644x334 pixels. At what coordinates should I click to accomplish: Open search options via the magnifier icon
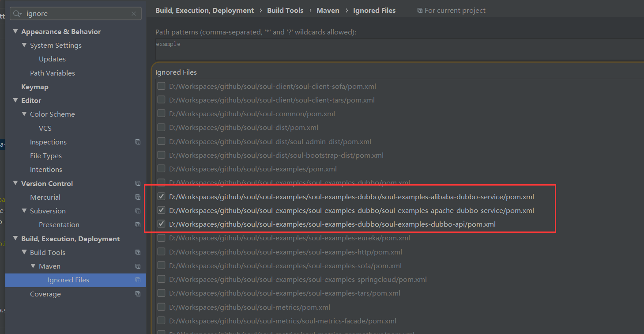tap(18, 14)
